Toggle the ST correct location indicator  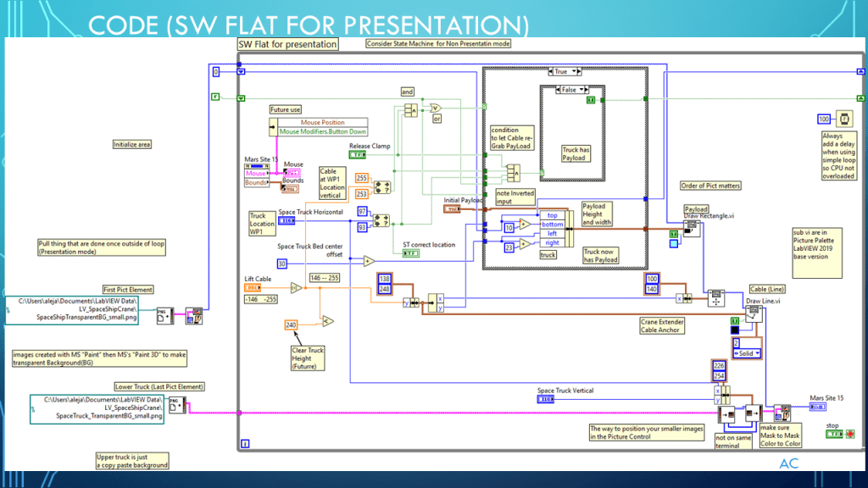click(x=410, y=253)
